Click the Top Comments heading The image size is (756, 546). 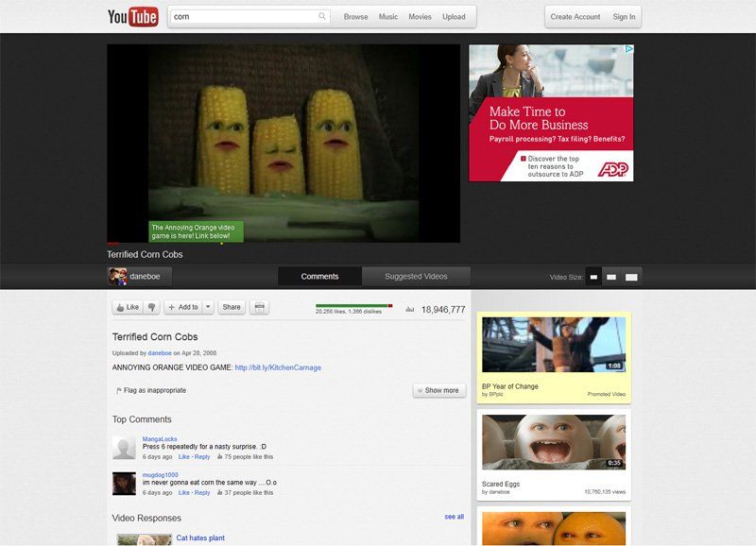click(x=142, y=419)
